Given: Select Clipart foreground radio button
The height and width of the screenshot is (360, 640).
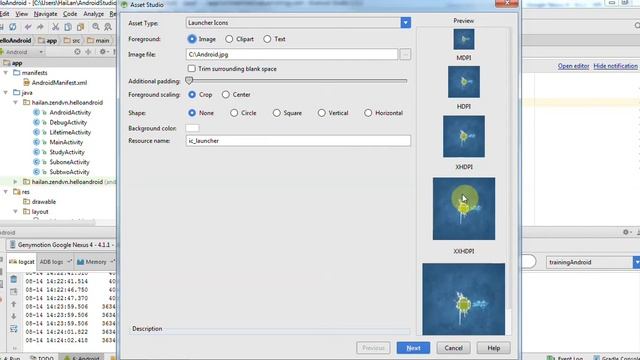Looking at the screenshot, I should [x=229, y=39].
